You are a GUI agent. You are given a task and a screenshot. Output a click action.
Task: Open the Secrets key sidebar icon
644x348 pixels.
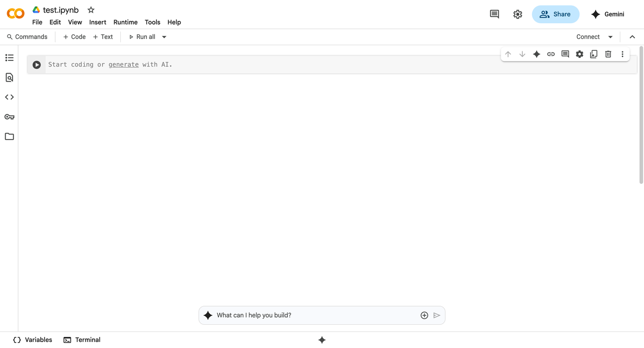9,117
